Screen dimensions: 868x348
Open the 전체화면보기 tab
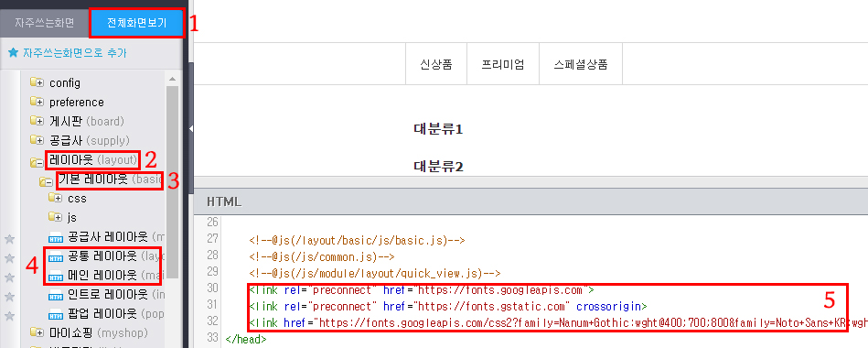point(136,23)
